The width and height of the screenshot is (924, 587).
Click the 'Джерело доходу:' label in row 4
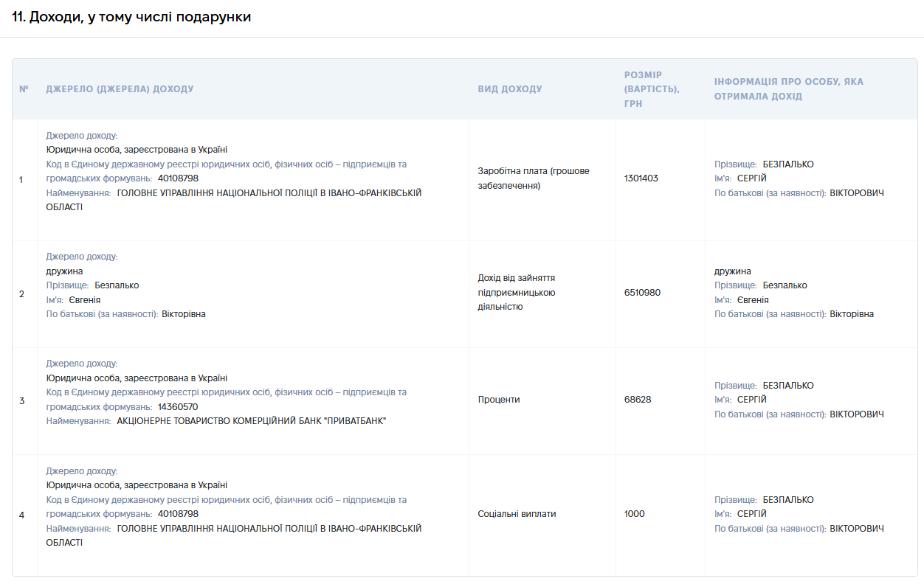82,471
